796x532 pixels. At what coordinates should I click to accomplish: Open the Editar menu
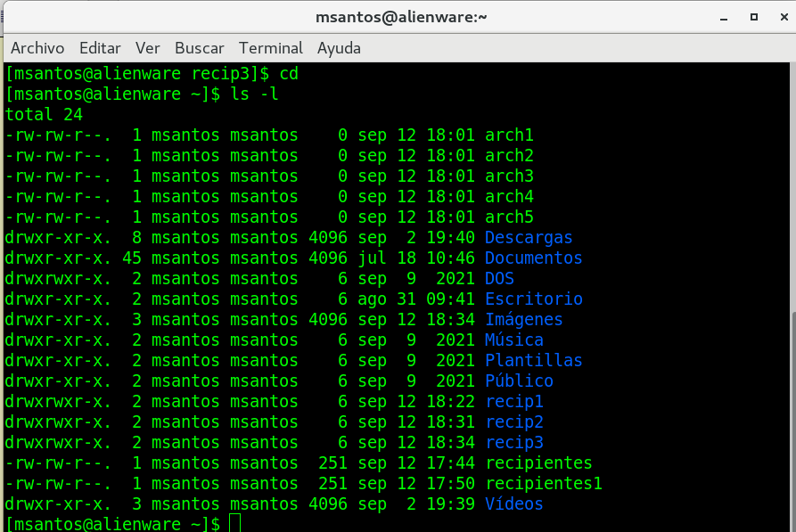[100, 48]
